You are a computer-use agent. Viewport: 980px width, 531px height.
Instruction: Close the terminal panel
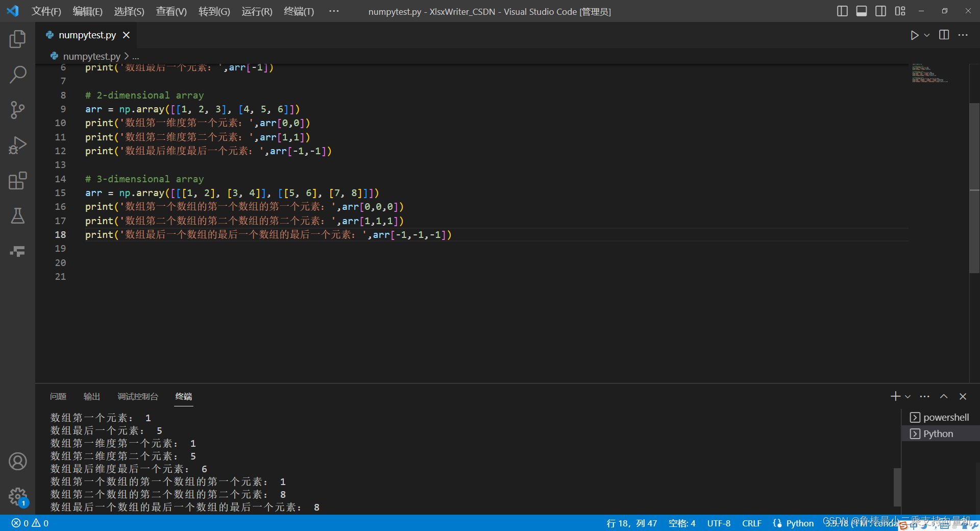(963, 396)
